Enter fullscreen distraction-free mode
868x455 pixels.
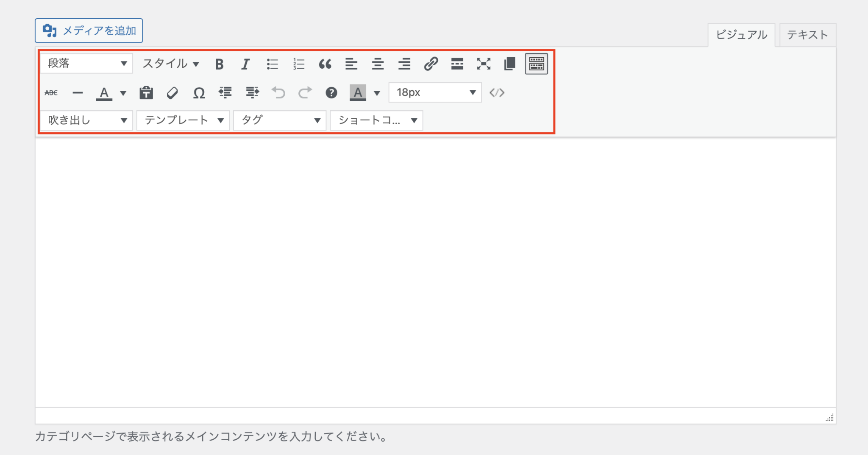pos(483,64)
